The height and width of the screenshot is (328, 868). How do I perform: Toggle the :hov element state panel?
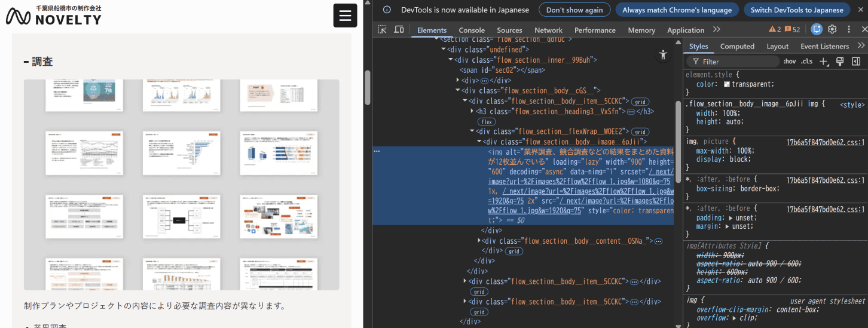click(790, 62)
